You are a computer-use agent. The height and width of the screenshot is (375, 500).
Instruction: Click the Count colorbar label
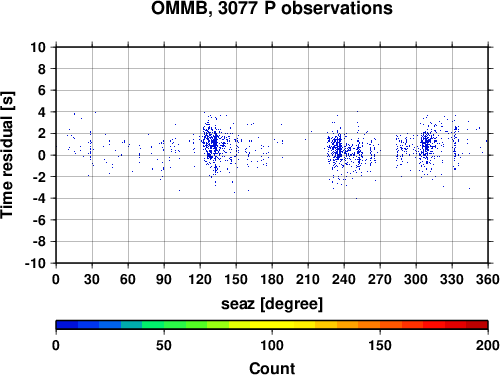(272, 368)
